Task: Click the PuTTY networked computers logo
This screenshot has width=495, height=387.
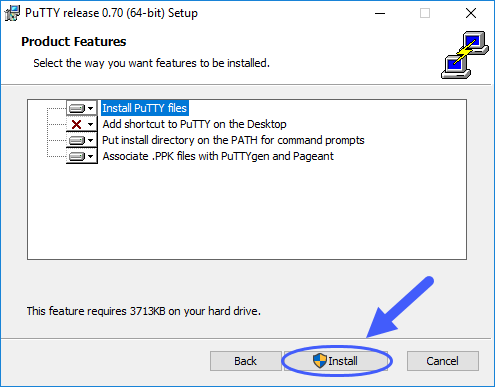Action: click(465, 55)
